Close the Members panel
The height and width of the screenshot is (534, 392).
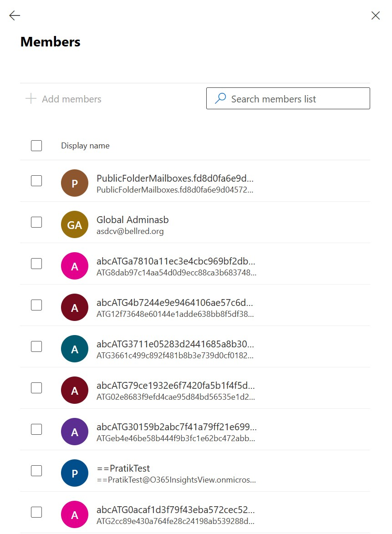click(375, 15)
